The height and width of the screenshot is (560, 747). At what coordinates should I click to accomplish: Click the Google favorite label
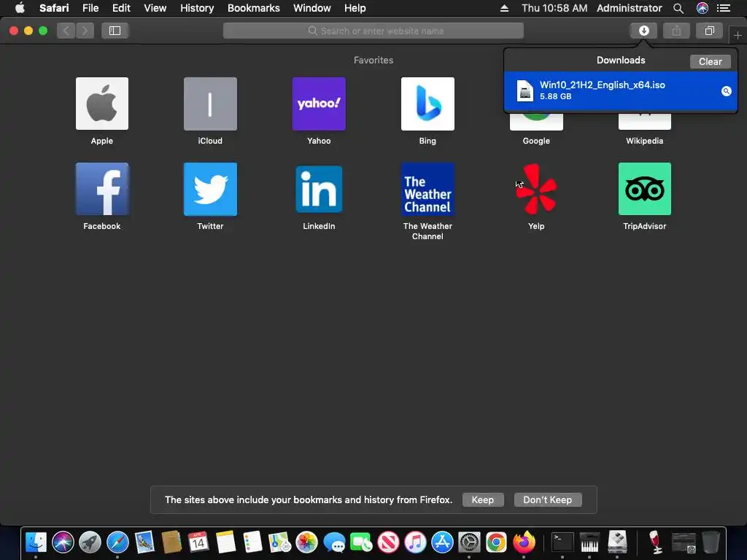(x=536, y=141)
